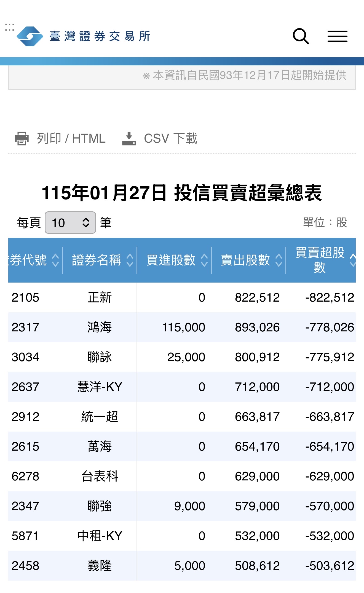
Task: Sort by 證券名稱 column arrows
Action: [130, 260]
